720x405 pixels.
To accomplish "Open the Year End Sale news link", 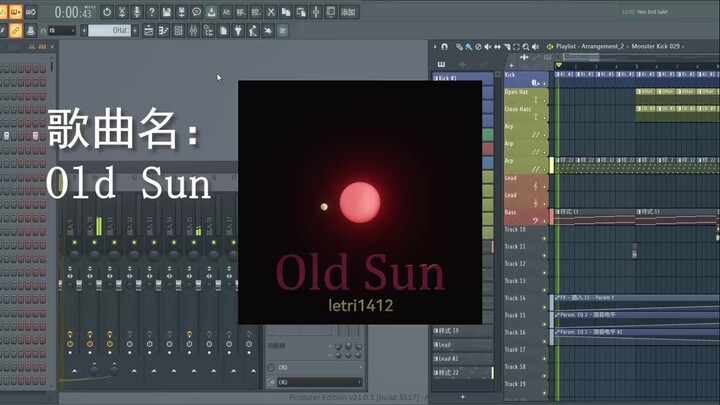I will [x=652, y=12].
